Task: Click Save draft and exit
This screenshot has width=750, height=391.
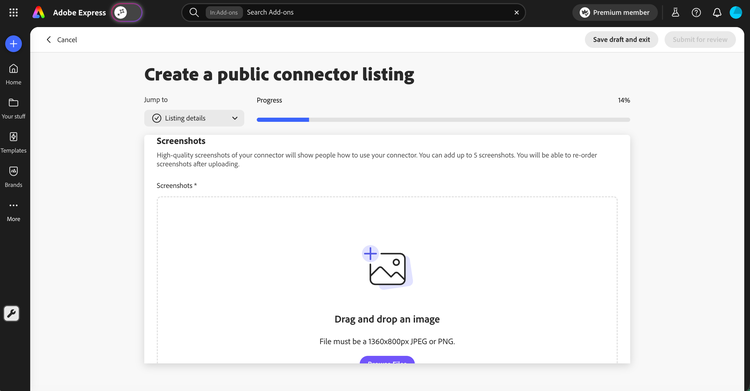Action: tap(621, 40)
